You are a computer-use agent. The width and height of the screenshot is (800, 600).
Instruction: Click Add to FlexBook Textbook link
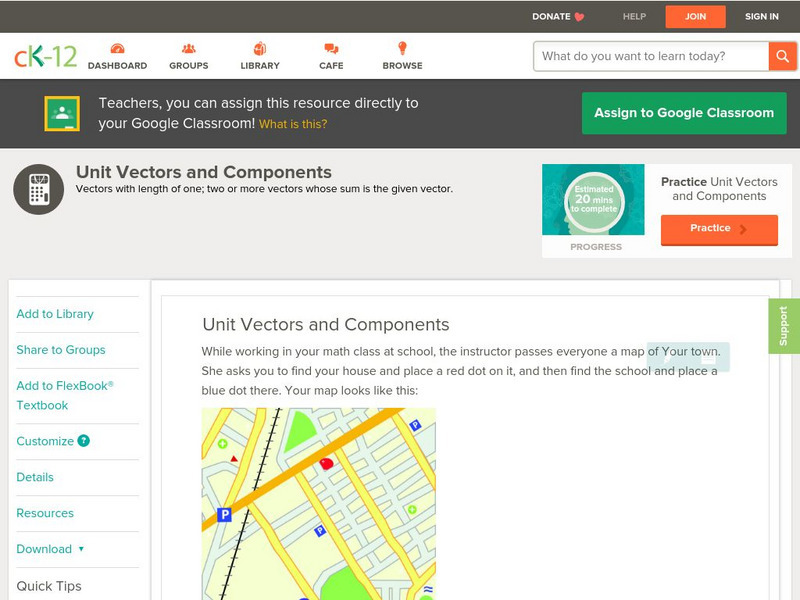pyautogui.click(x=65, y=395)
